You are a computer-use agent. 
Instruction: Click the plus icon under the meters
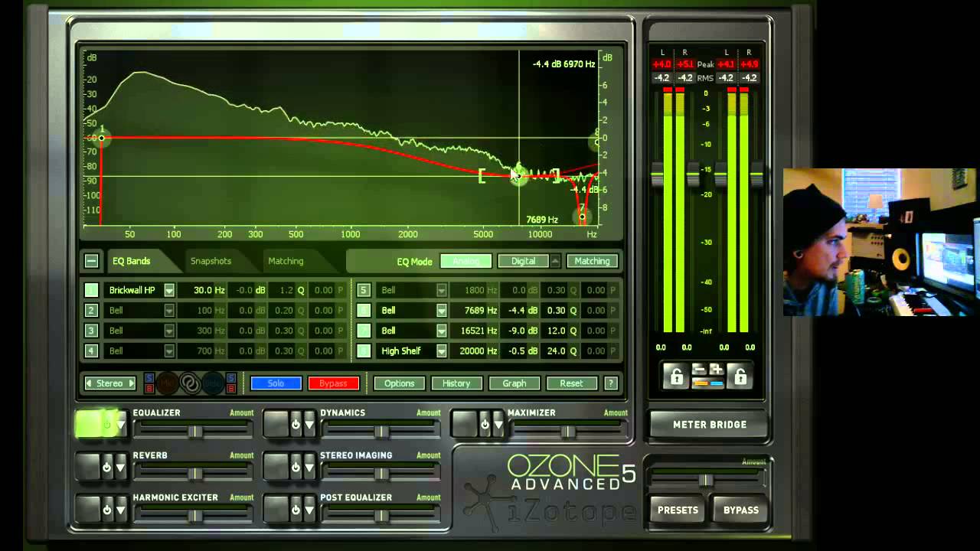[x=716, y=370]
